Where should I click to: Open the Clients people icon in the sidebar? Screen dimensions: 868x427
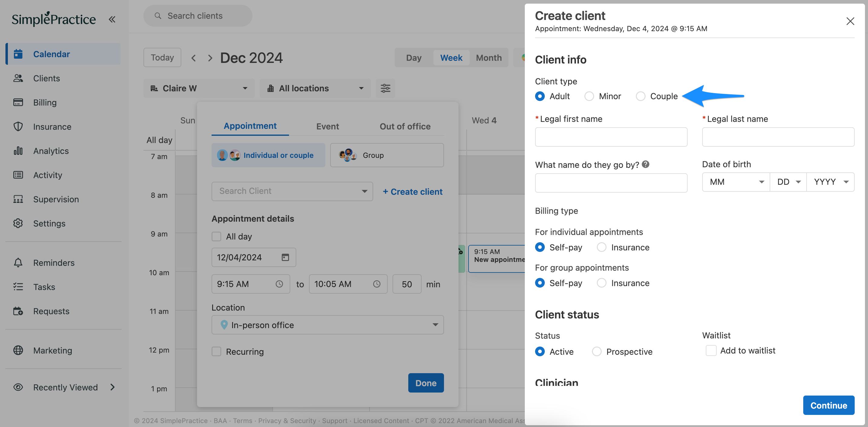[18, 78]
